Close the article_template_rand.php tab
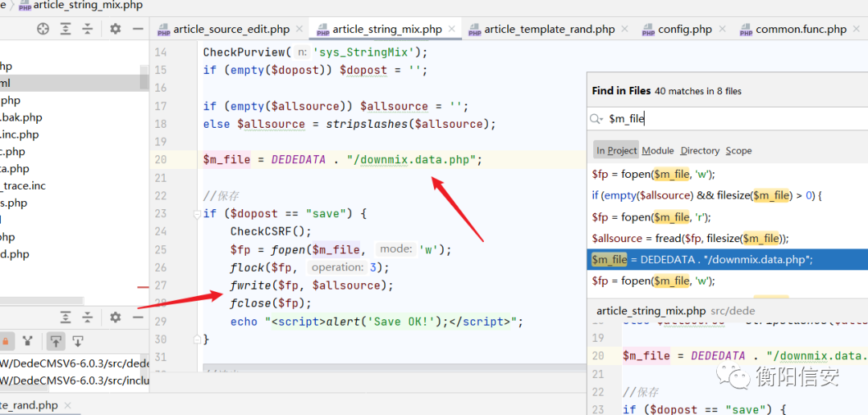The width and height of the screenshot is (868, 415). click(624, 29)
